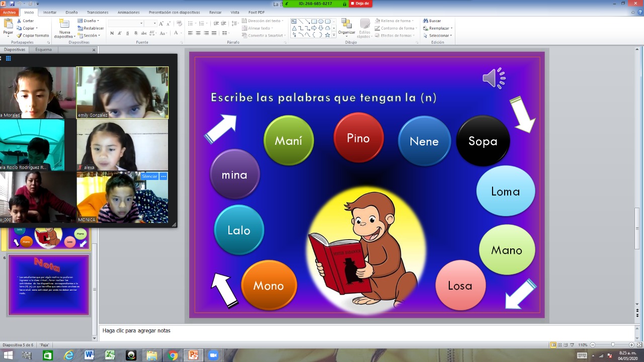Click Zoom grid view icon
Image resolution: width=644 pixels, height=362 pixels.
[8, 58]
